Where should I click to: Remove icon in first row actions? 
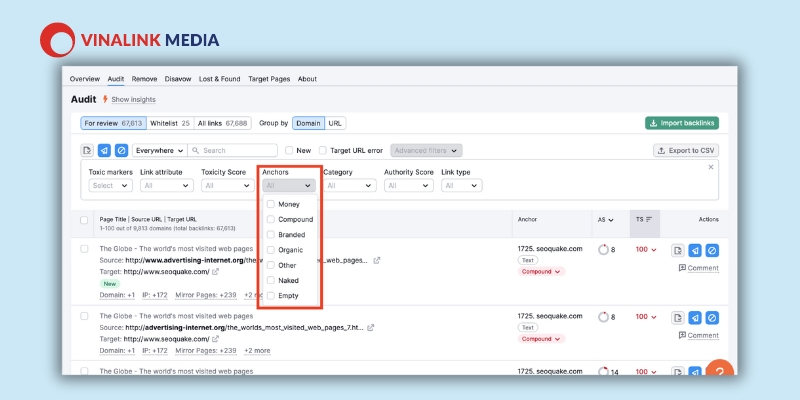tap(695, 251)
